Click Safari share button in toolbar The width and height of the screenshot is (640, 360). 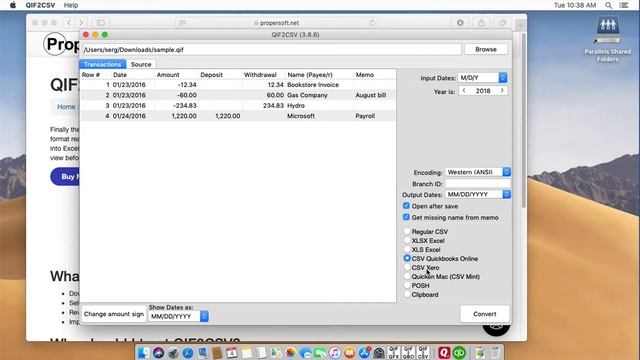pyautogui.click(x=482, y=23)
